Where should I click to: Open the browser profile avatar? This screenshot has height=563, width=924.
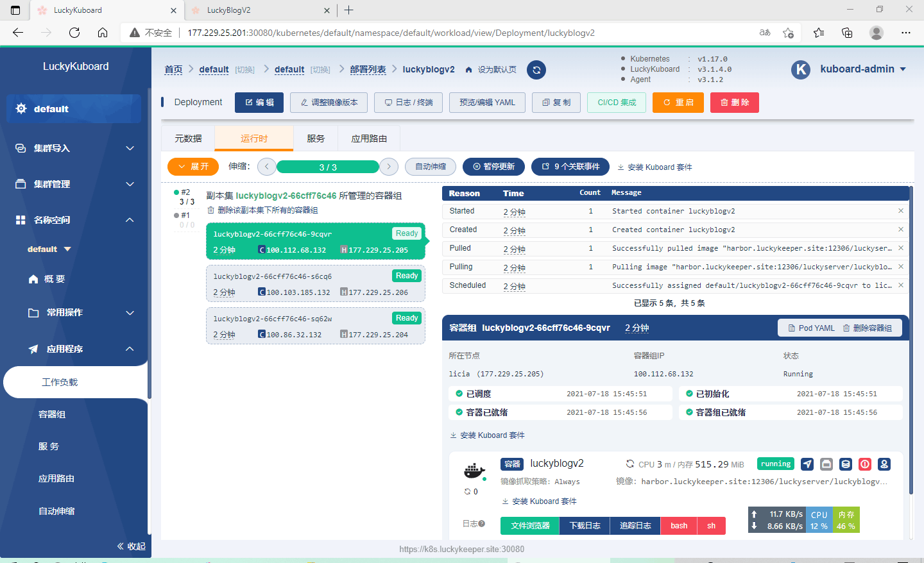pos(877,33)
